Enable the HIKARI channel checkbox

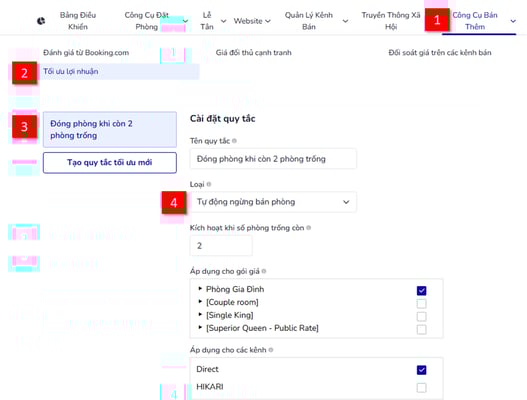(421, 388)
